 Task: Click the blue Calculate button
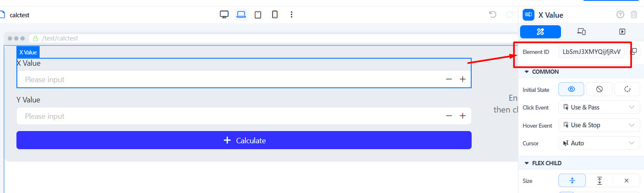[244, 140]
